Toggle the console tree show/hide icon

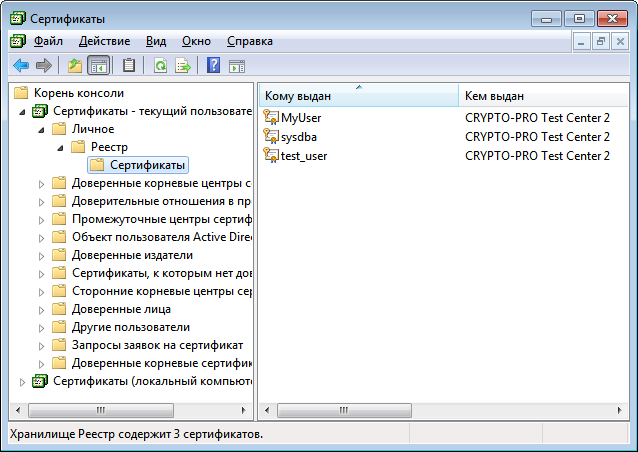pos(98,65)
